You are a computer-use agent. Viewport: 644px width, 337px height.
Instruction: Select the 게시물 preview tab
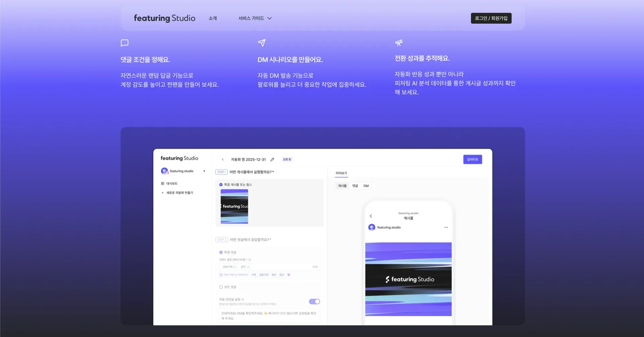(x=342, y=186)
